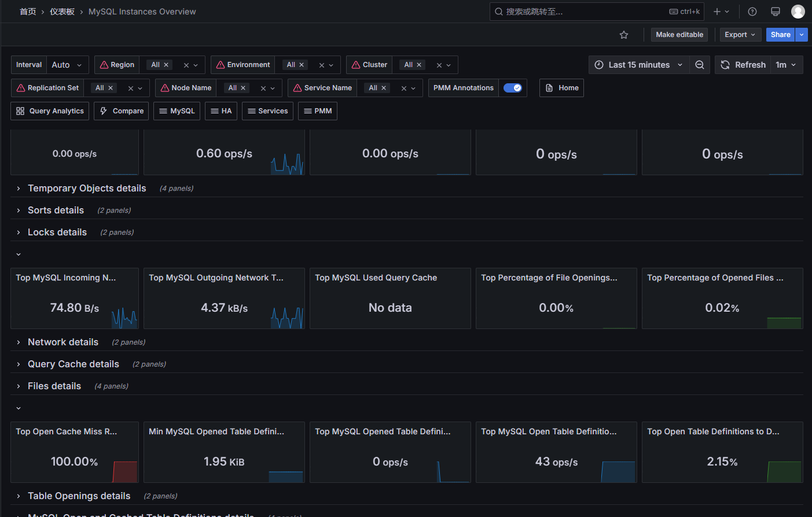This screenshot has width=812, height=517.
Task: Remove the All tag from Node Name
Action: click(x=243, y=88)
